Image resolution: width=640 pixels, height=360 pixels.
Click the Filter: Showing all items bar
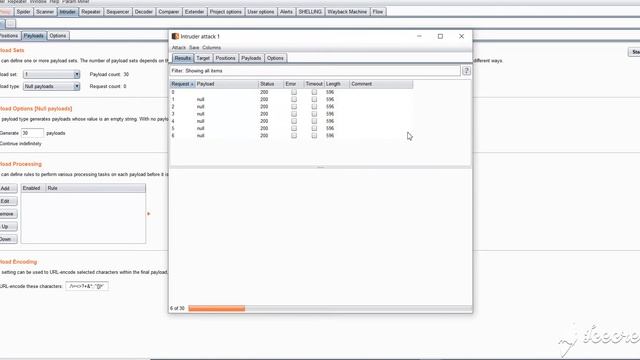(x=315, y=71)
